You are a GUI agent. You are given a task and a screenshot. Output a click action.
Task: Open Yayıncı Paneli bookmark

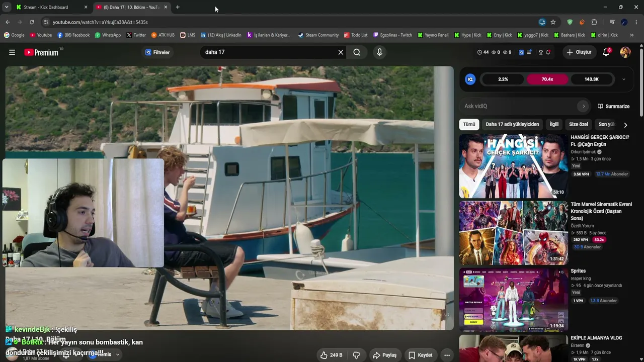click(433, 35)
